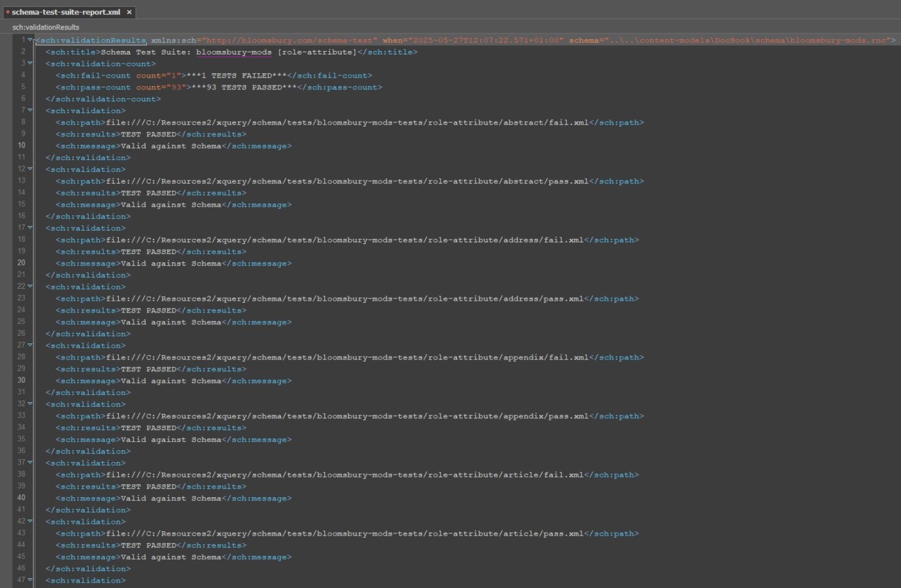The width and height of the screenshot is (901, 588).
Task: Click the path ending role-attribute/appendix/fail.xml
Action: (x=347, y=357)
